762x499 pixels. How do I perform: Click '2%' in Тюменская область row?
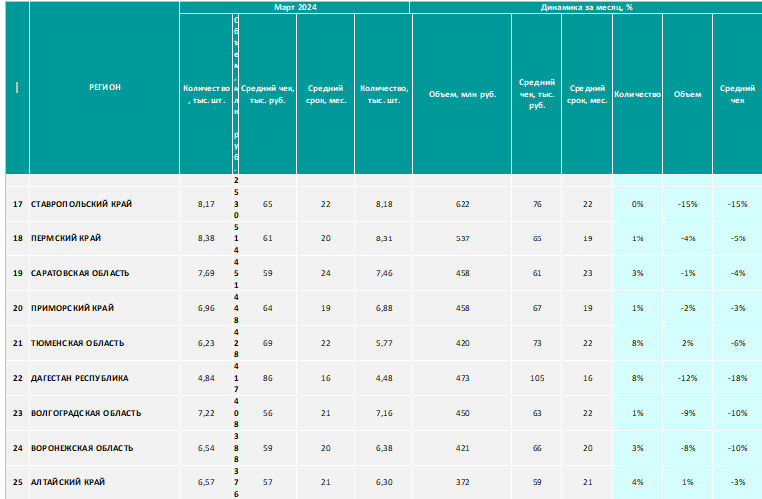click(687, 343)
